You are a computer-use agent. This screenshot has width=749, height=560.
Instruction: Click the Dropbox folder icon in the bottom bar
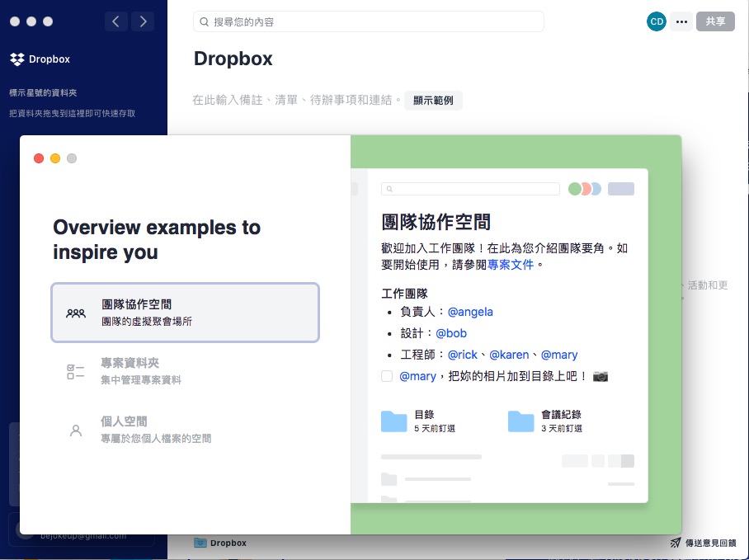tap(200, 543)
